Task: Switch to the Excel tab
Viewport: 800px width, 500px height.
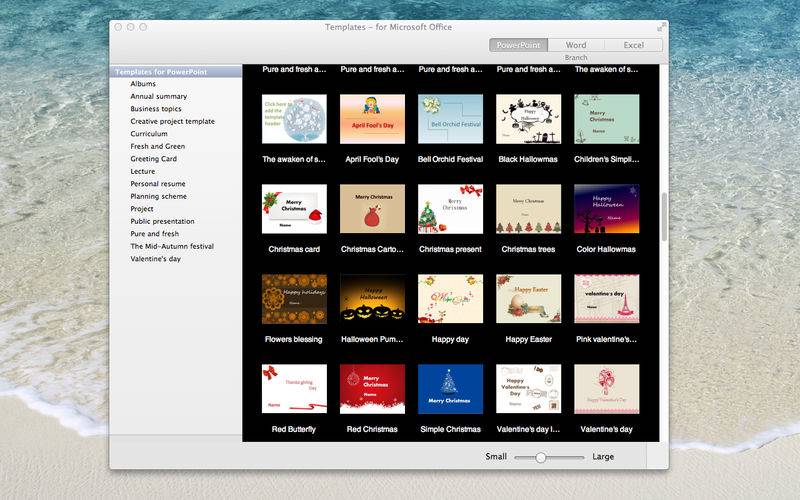Action: pyautogui.click(x=634, y=45)
